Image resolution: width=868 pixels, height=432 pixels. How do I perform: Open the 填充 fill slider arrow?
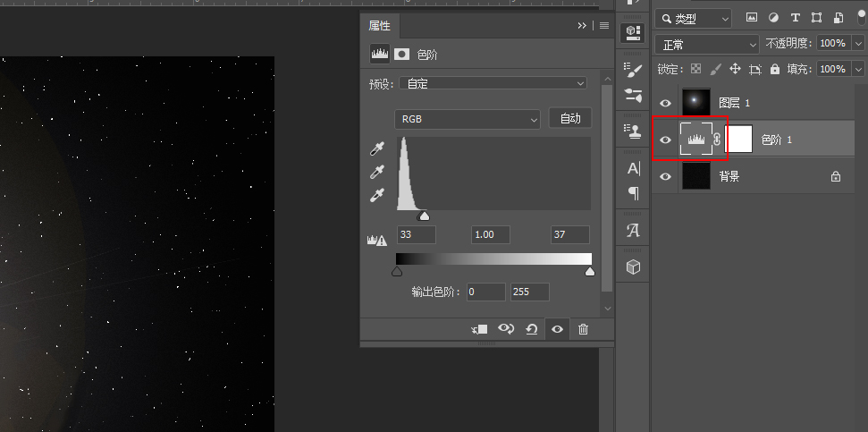click(858, 69)
